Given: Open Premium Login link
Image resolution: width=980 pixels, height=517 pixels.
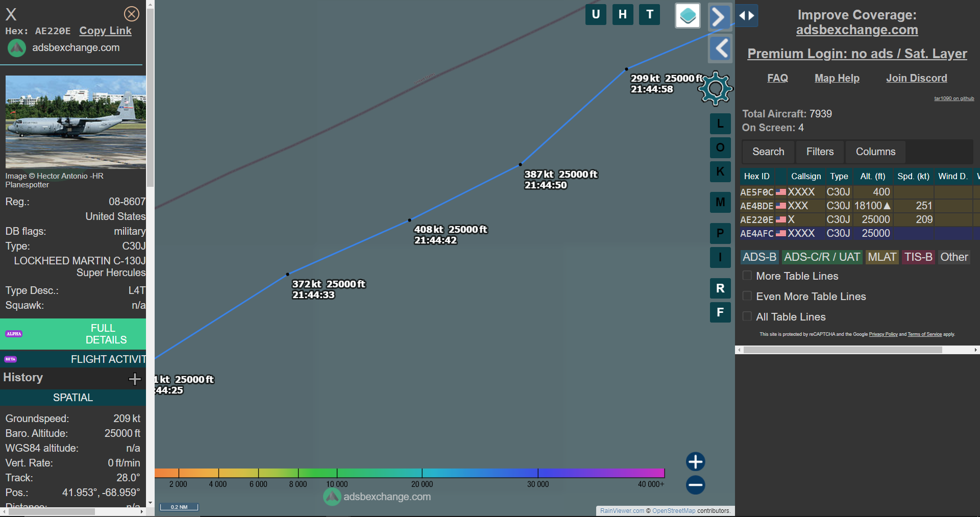Looking at the screenshot, I should coord(857,54).
